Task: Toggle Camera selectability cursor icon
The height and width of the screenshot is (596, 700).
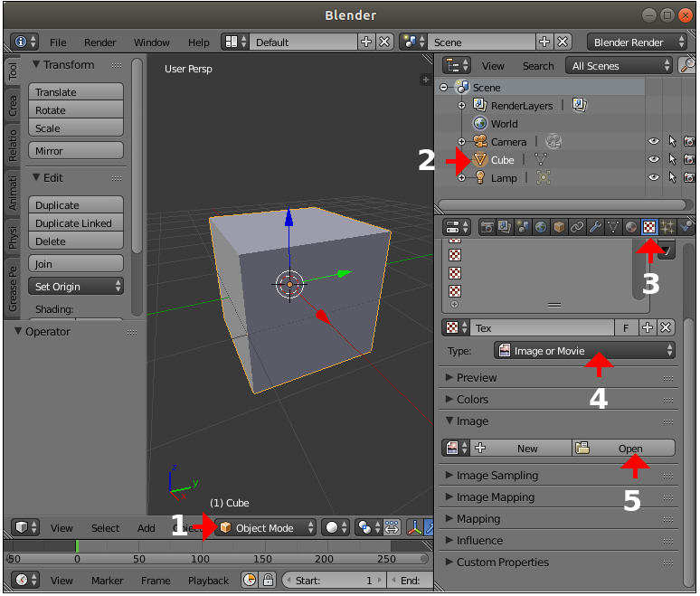Action: click(x=672, y=141)
